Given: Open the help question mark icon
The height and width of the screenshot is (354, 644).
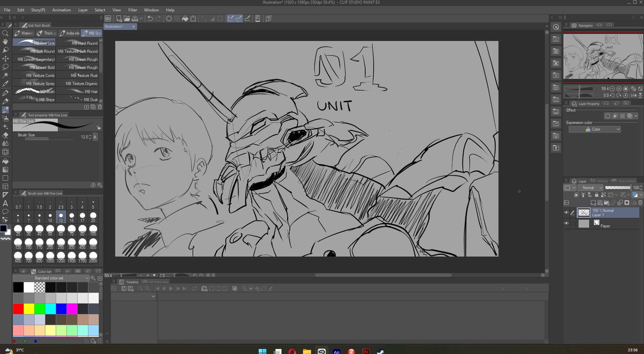Looking at the screenshot, I should click(268, 18).
